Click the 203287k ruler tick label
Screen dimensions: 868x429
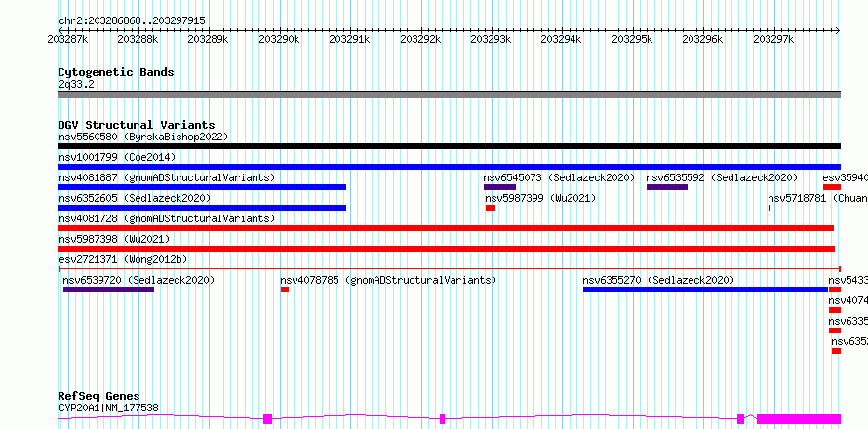(x=67, y=39)
